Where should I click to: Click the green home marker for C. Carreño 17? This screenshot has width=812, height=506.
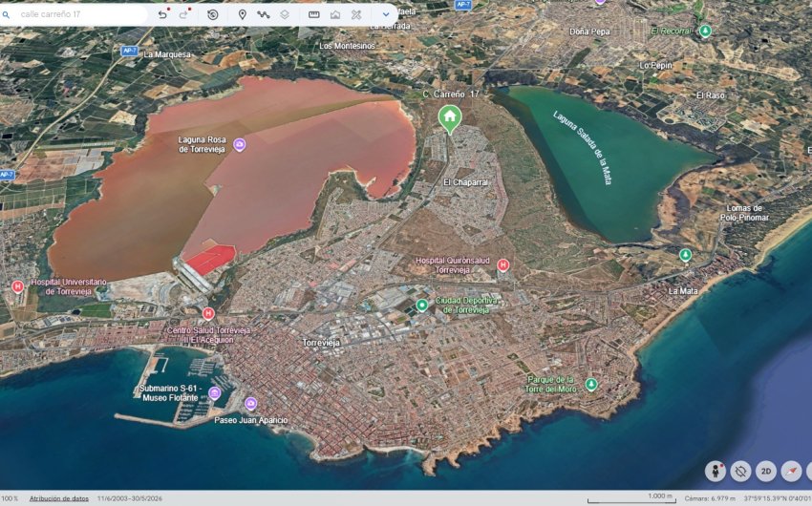450,118
